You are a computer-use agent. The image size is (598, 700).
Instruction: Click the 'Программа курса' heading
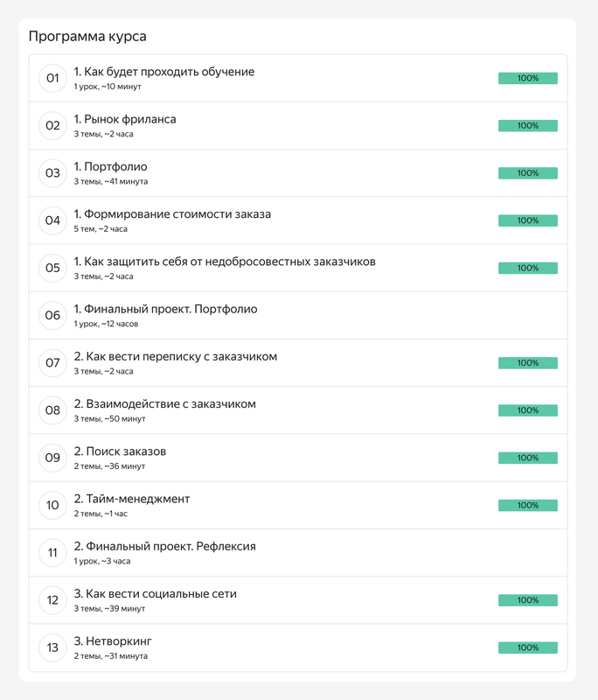pyautogui.click(x=87, y=37)
